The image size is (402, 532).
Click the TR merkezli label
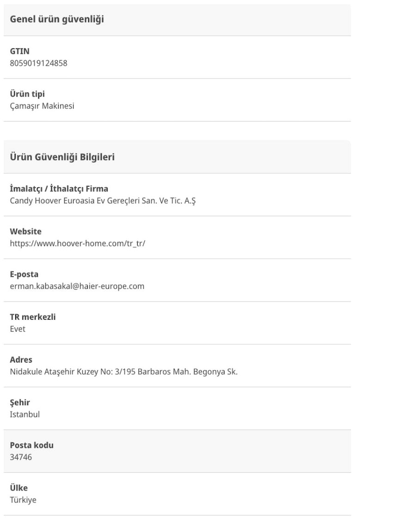tap(33, 317)
